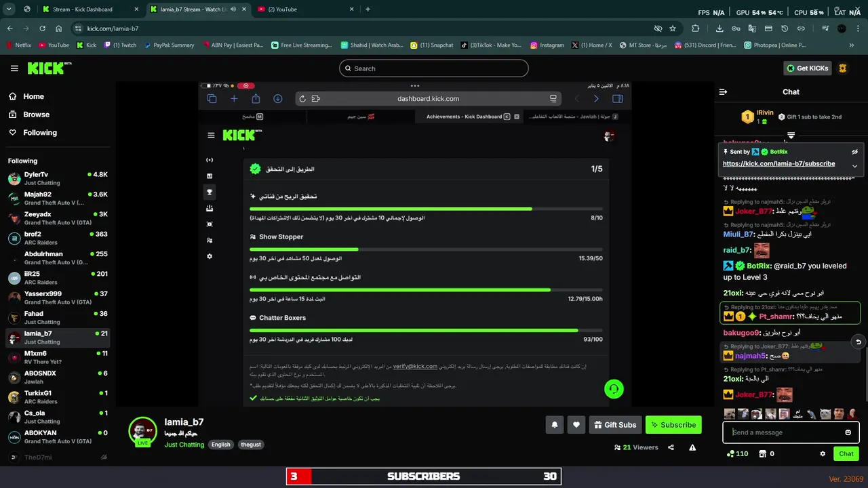Open the payment cards icon in toolbar
Viewport: 868px width, 488px height.
pyautogui.click(x=768, y=28)
